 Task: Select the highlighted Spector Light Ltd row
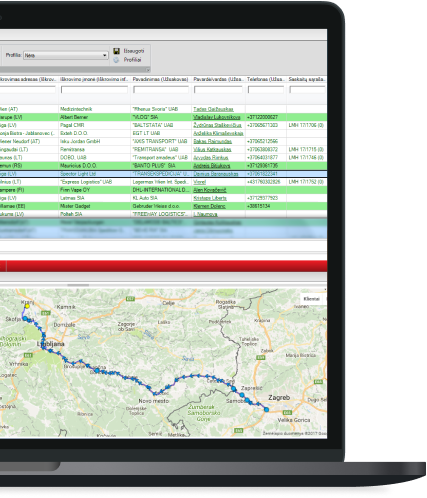163,174
